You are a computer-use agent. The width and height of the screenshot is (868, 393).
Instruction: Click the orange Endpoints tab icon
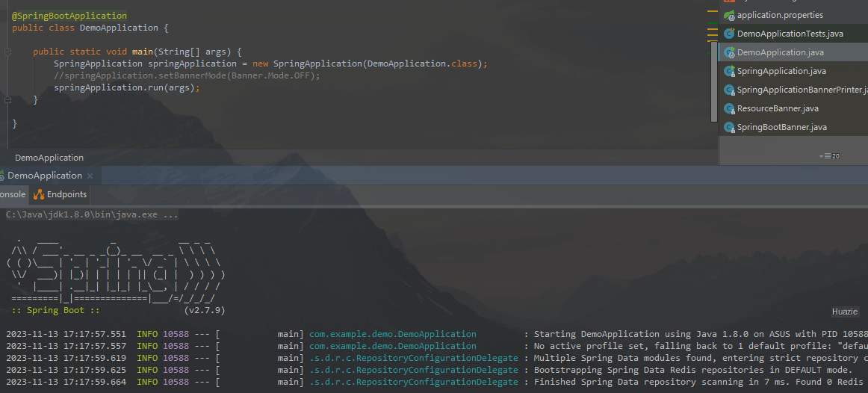coord(39,194)
